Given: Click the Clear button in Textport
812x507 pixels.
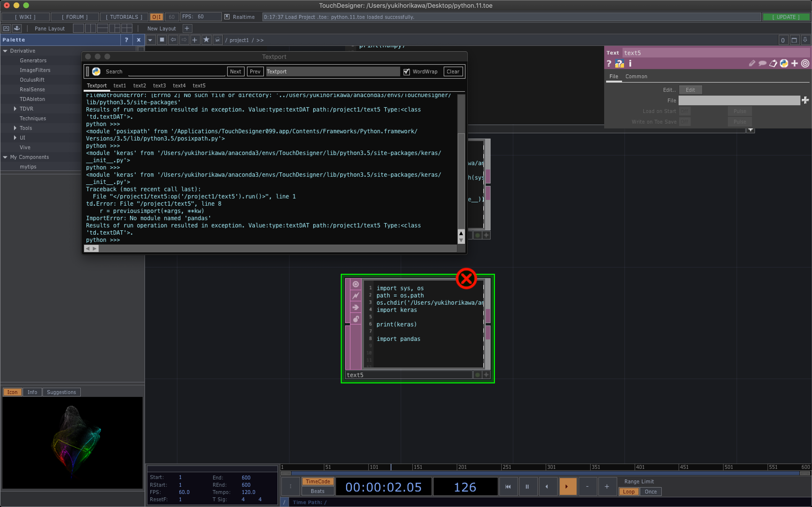Looking at the screenshot, I should (453, 71).
